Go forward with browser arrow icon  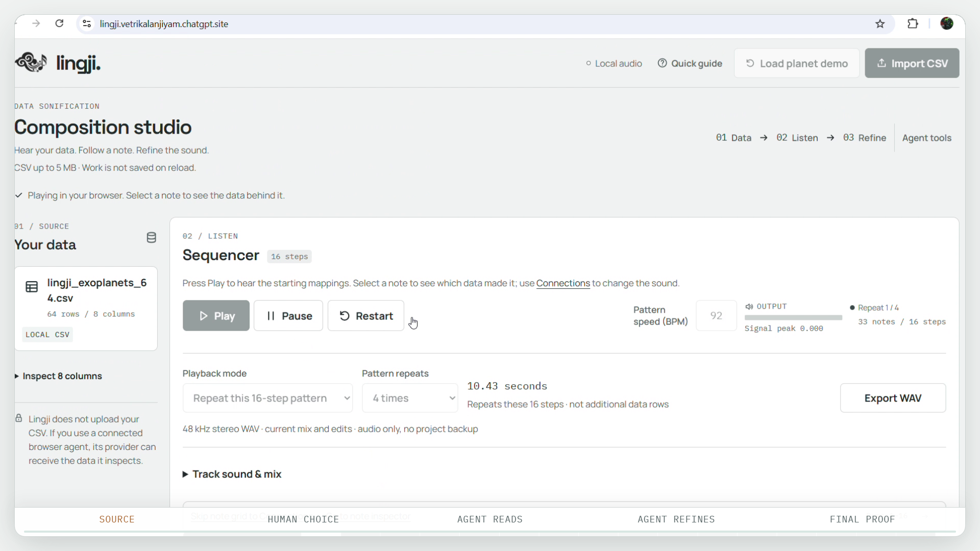point(36,23)
